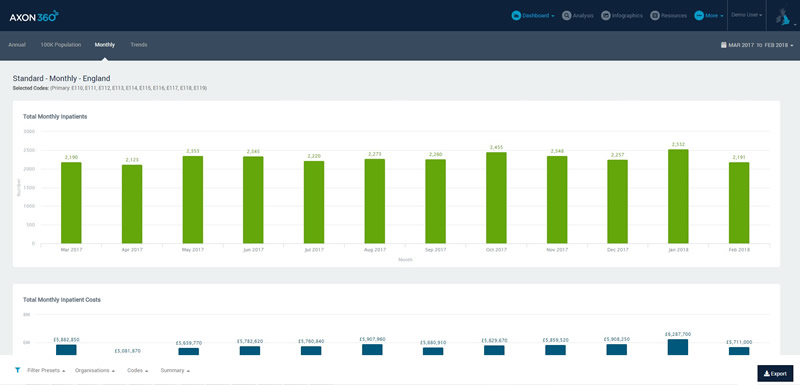Click the Resources icon
The image size is (800, 385).
coord(655,16)
